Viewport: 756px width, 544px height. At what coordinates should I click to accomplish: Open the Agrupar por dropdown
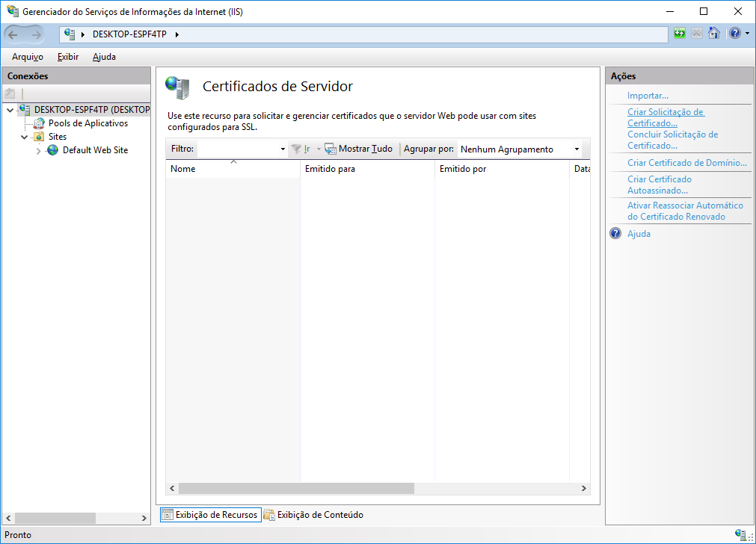[576, 149]
